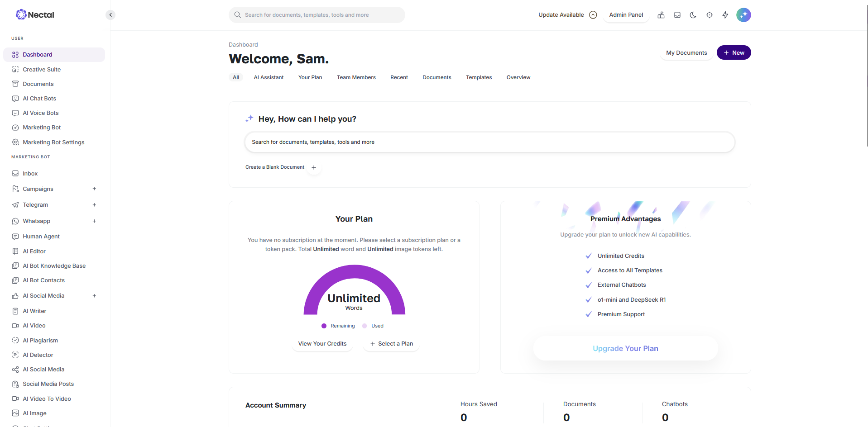Select AI Voice Bots in the sidebar
Screen dimensions: 868x427
tap(40, 113)
